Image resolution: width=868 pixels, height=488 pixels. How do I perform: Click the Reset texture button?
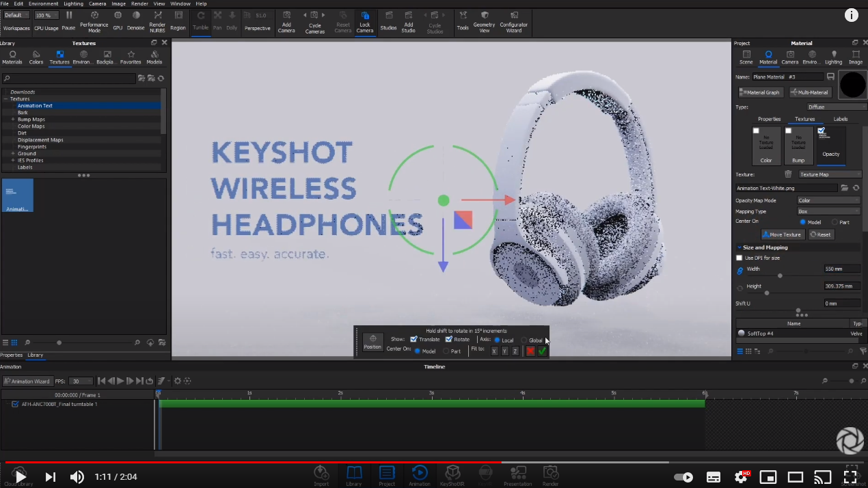tap(821, 234)
